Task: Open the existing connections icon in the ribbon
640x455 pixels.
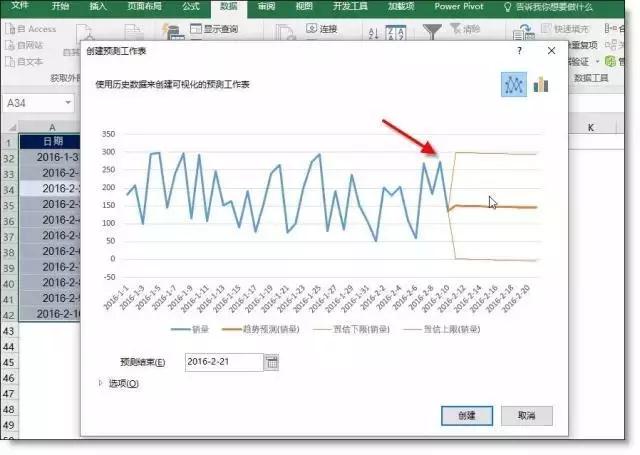Action: 134,33
